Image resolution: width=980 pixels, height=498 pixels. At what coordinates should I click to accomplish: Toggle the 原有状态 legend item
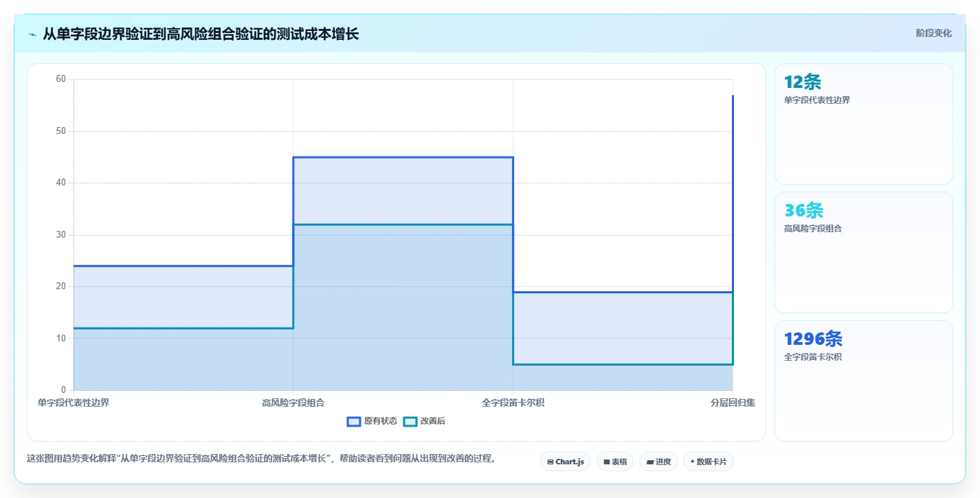[x=372, y=421]
